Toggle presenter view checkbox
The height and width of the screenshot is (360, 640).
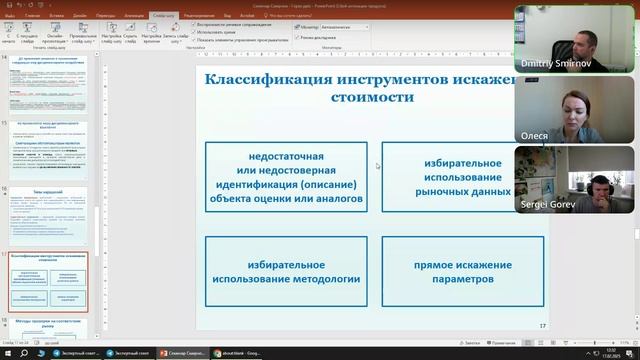(298, 37)
